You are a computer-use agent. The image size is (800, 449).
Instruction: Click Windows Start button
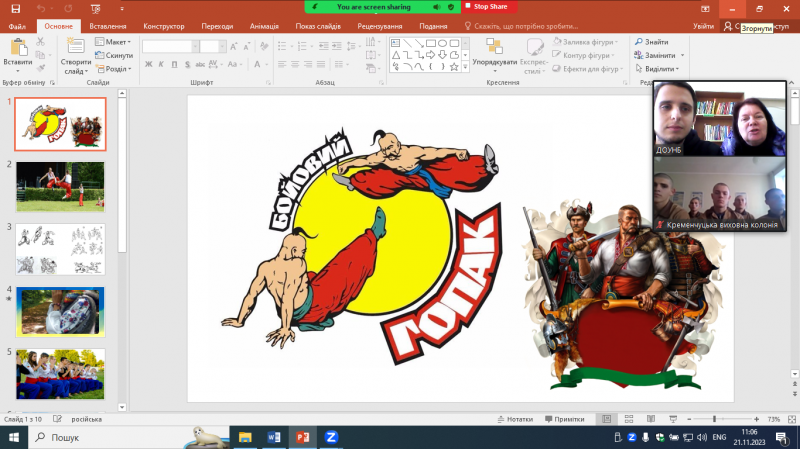[x=14, y=437]
